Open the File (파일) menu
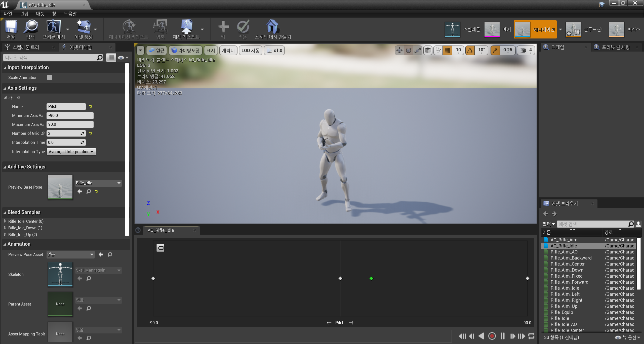The image size is (644, 344). click(x=8, y=14)
